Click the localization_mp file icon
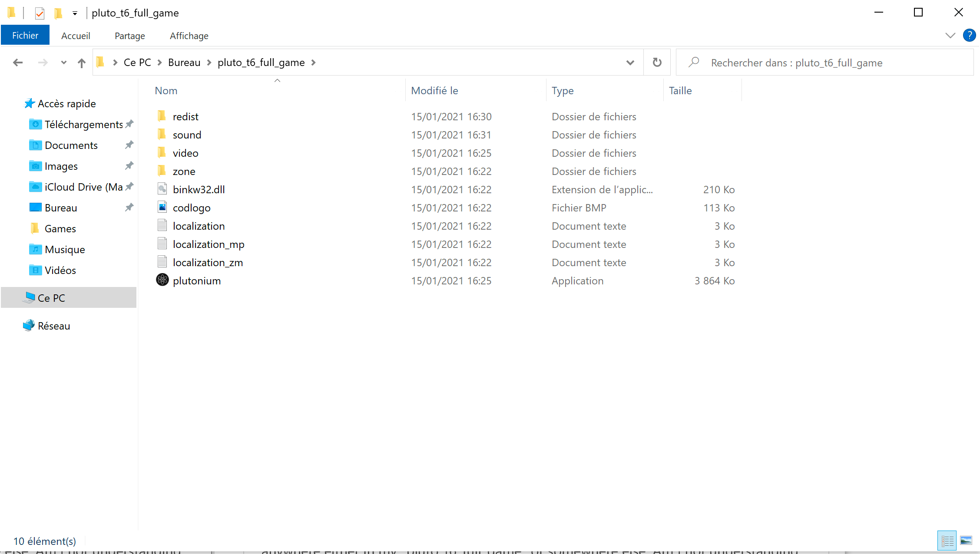 [162, 244]
